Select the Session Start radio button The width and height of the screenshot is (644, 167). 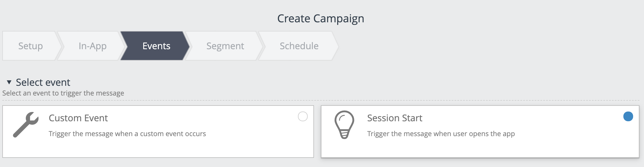(x=628, y=116)
